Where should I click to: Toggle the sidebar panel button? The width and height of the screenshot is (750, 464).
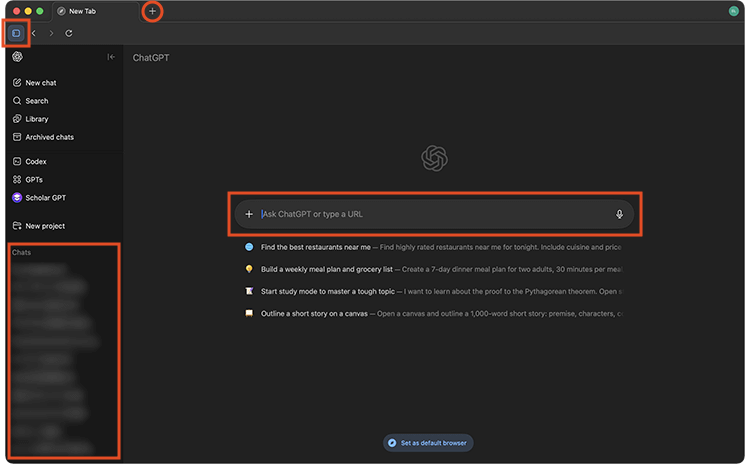point(16,33)
